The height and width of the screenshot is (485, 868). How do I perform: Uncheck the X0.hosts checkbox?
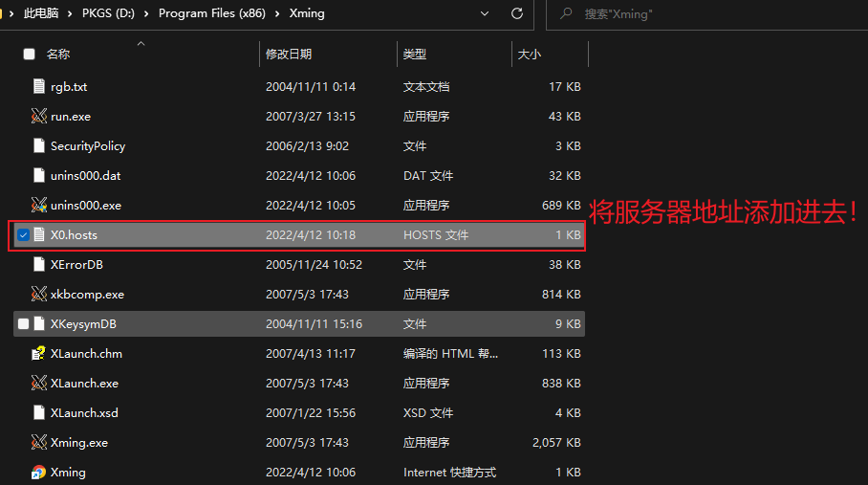click(x=23, y=234)
